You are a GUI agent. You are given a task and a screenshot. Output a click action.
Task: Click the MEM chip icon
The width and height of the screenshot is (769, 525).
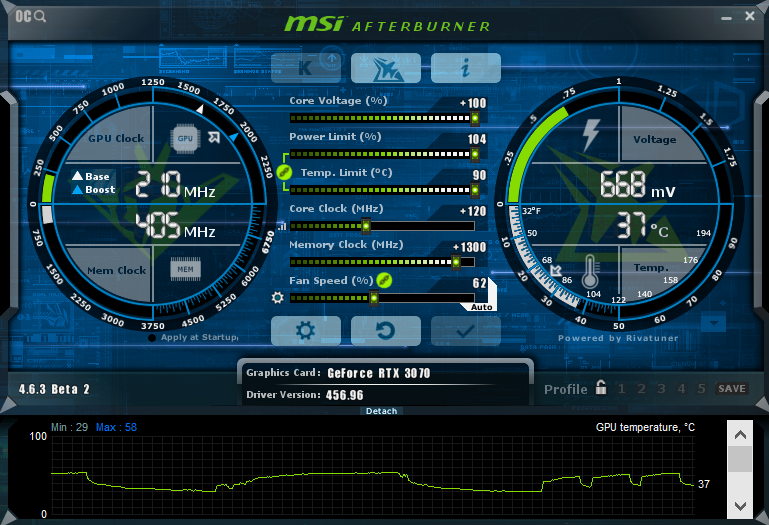pyautogui.click(x=185, y=269)
